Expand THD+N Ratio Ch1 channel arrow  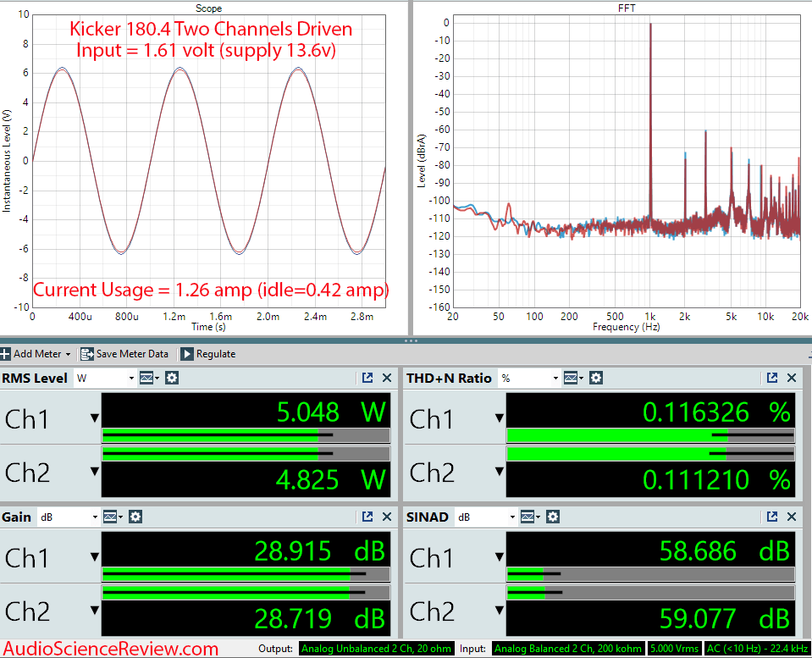[x=500, y=417]
